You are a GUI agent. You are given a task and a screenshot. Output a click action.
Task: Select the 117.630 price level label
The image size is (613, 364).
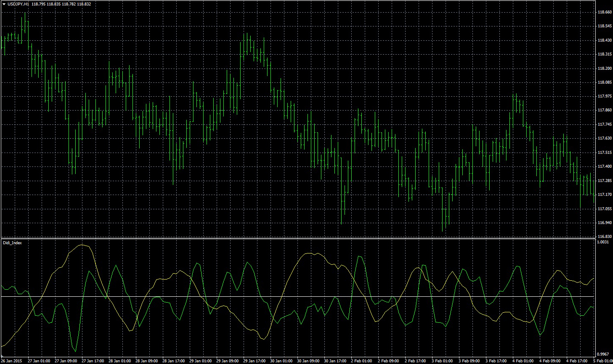pyautogui.click(x=604, y=138)
